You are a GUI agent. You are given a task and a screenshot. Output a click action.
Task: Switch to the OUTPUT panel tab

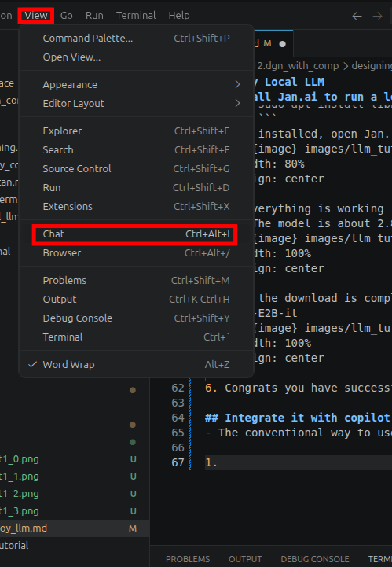[245, 559]
